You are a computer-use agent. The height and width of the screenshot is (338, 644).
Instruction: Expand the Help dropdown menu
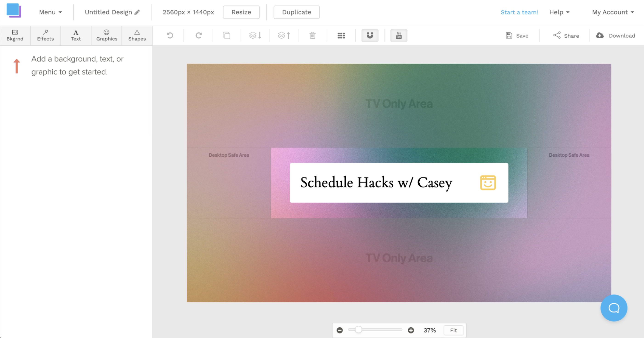(x=559, y=12)
